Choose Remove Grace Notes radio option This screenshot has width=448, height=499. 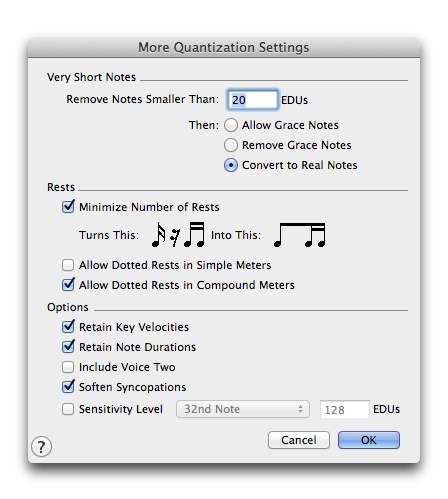(231, 145)
